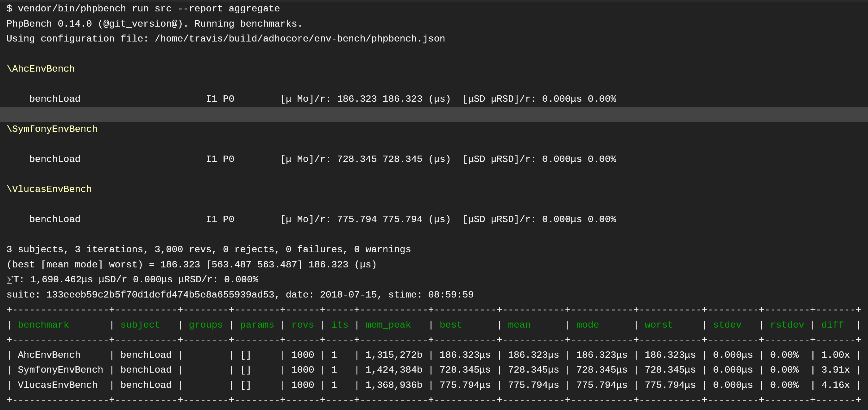Select the diff column header

[832, 325]
